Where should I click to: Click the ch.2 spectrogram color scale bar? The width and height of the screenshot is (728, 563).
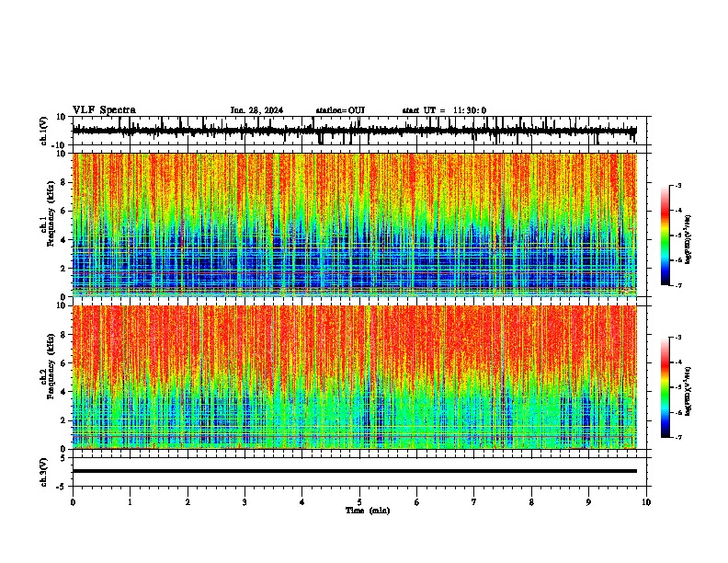coord(665,387)
